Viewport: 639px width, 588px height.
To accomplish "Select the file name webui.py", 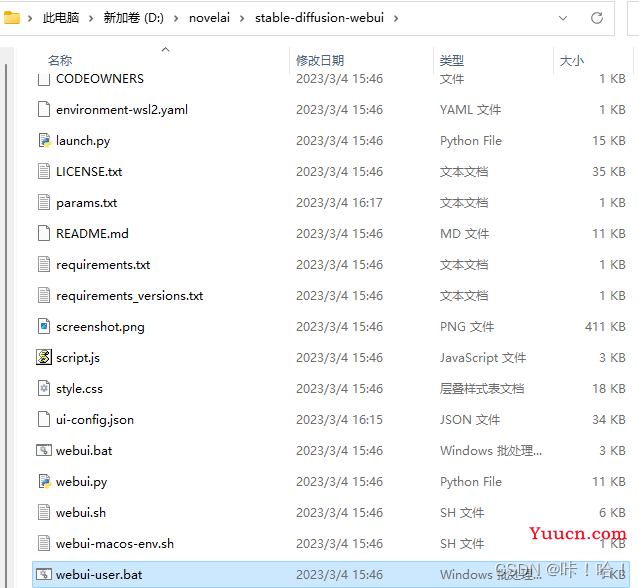I will point(82,481).
